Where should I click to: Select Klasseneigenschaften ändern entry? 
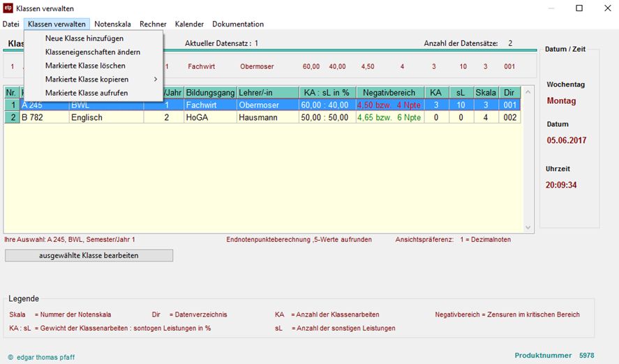click(92, 52)
